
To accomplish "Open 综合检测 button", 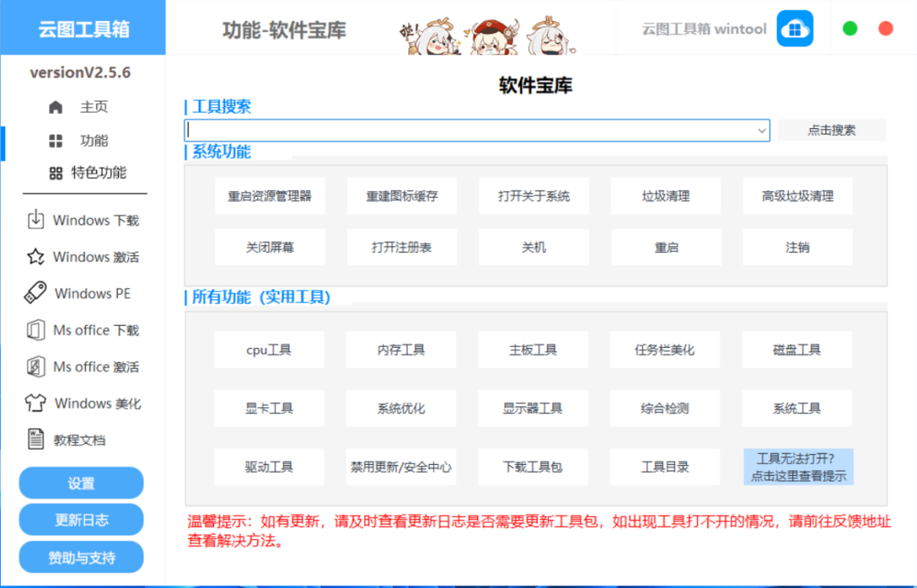I will click(665, 409).
